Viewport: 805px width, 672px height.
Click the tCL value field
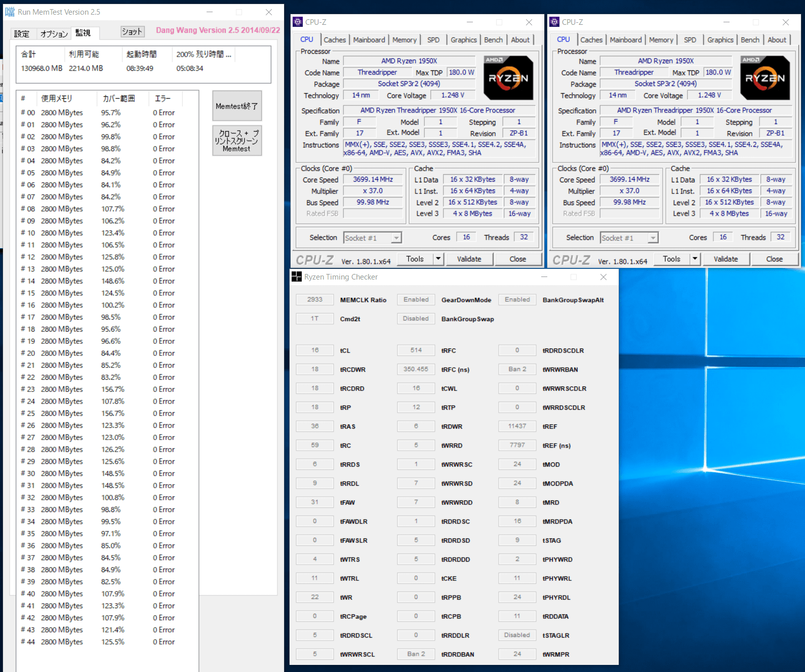tap(315, 350)
